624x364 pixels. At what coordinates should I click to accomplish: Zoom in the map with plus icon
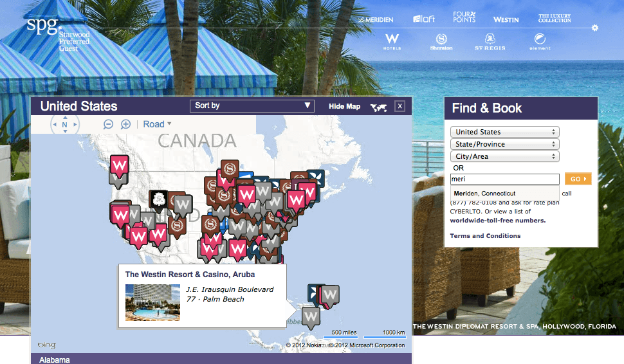click(125, 124)
